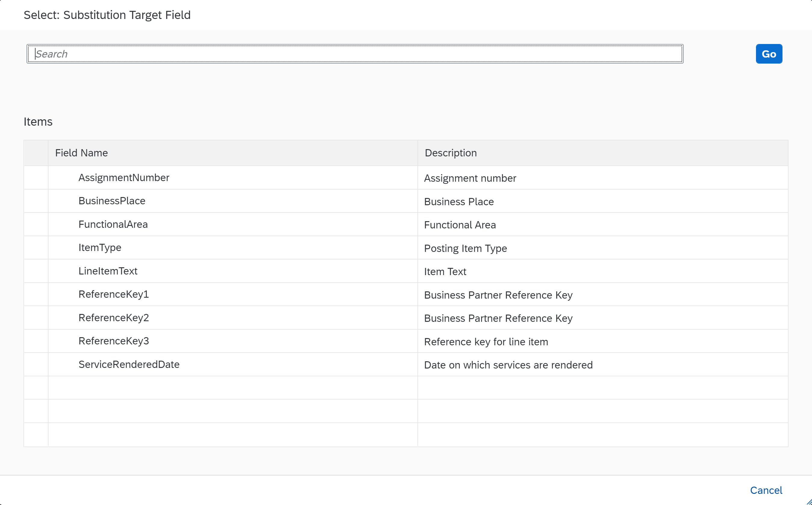Select the ReferenceKey2 field name

coord(114,318)
